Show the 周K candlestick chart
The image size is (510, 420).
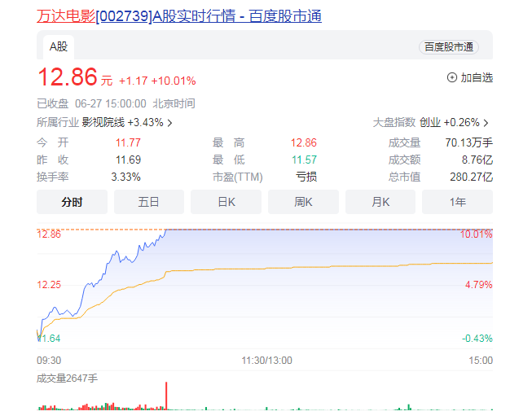tap(303, 202)
